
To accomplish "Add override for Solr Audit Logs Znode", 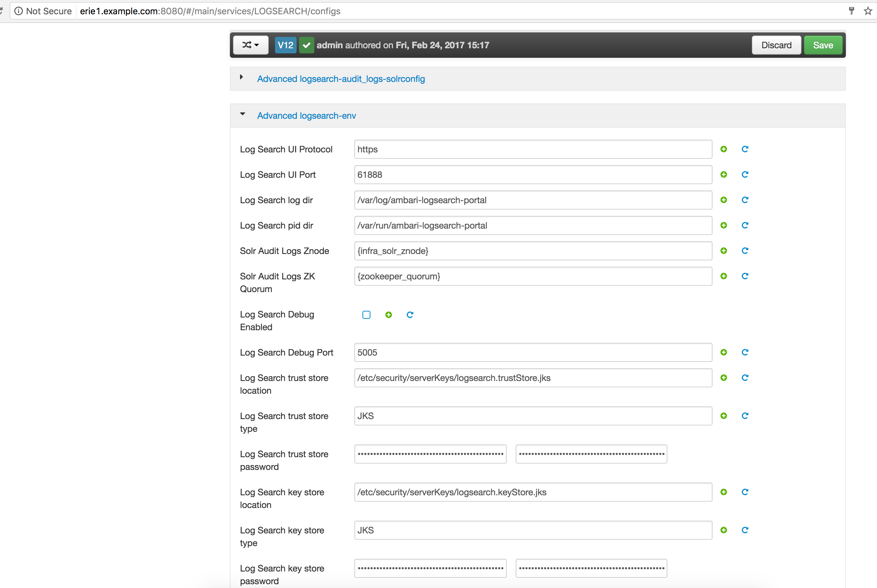I will (724, 251).
